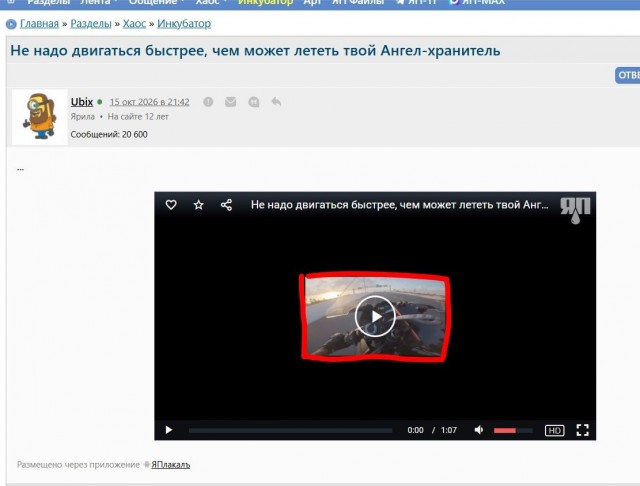The image size is (640, 486).
Task: Click the 0:00 elapsed time label
Action: [415, 430]
